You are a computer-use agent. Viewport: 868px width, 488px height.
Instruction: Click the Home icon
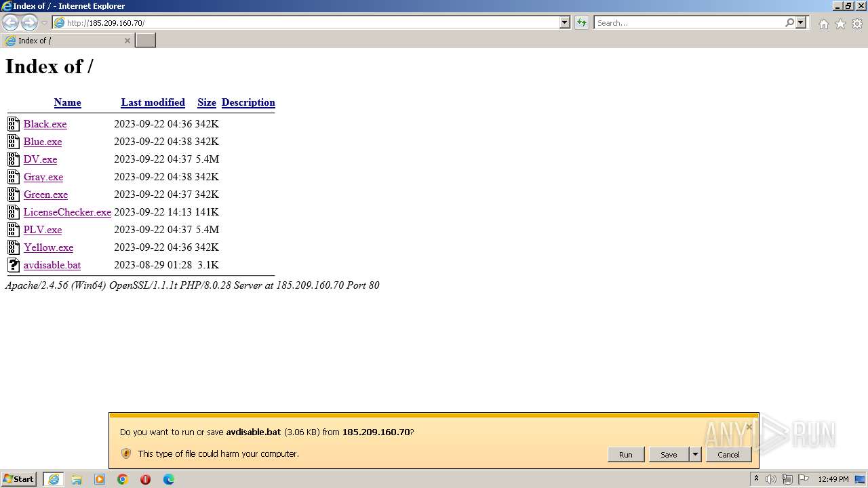coord(823,24)
